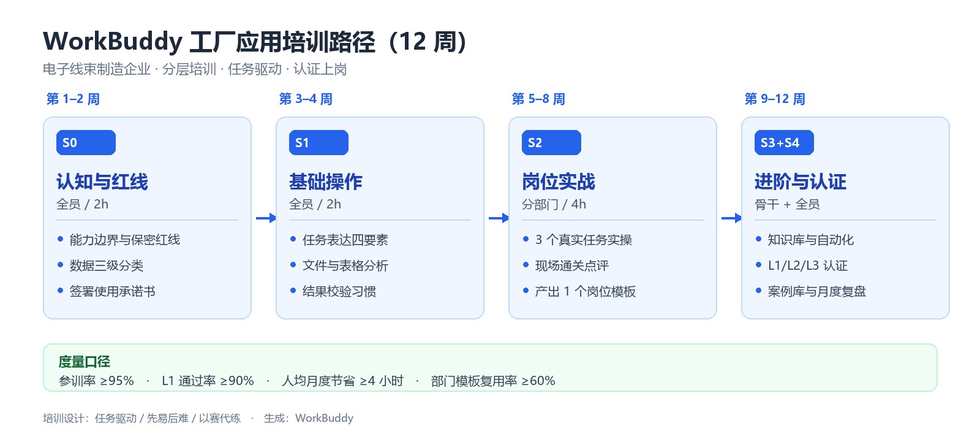The height and width of the screenshot is (439, 980).
Task: Click the "第 5–8 周" week label
Action: pos(538,99)
